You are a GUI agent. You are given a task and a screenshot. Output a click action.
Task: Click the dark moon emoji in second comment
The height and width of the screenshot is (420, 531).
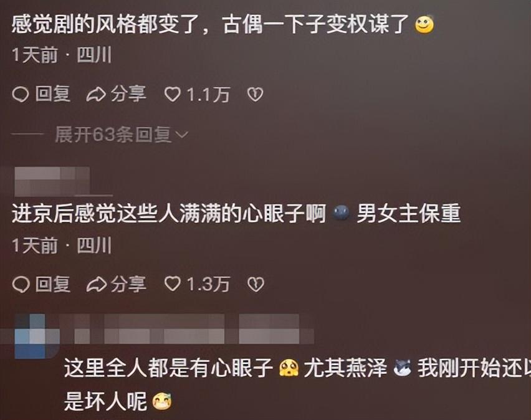tap(341, 213)
